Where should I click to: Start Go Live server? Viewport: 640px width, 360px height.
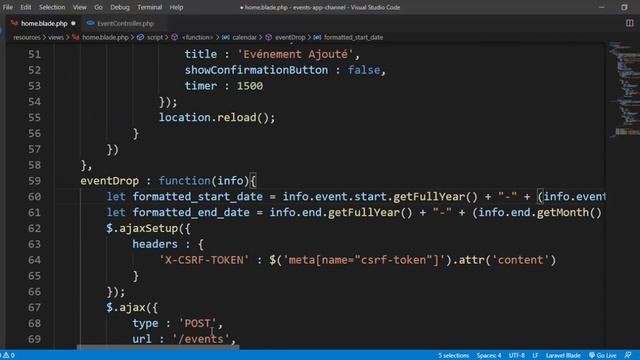pos(602,356)
